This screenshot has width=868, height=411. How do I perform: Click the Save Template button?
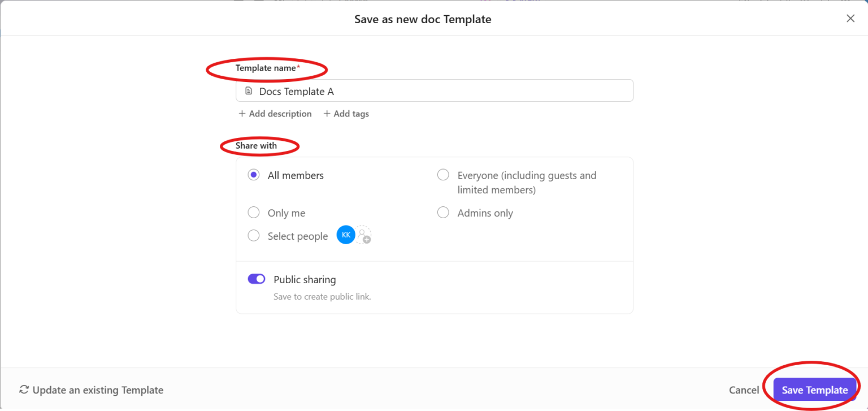(x=814, y=390)
